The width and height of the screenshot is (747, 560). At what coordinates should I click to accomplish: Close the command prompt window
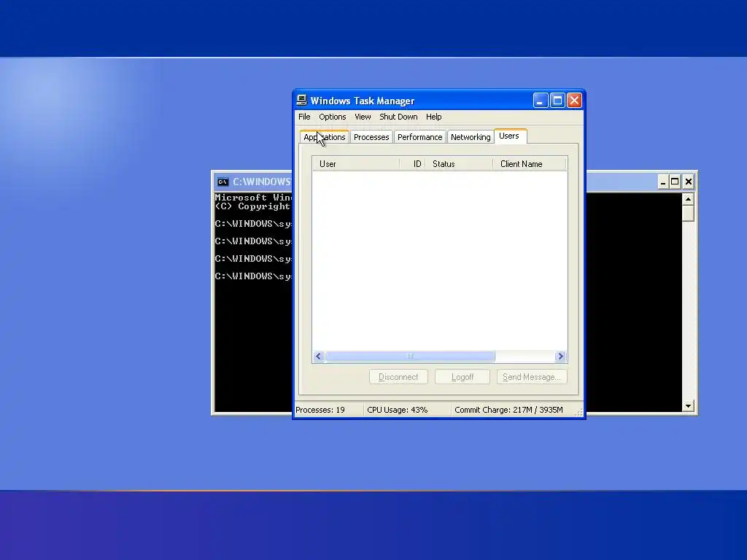tap(689, 182)
